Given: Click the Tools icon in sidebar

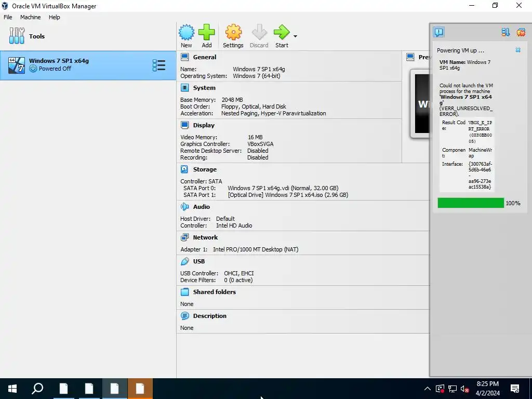Looking at the screenshot, I should 17,36.
